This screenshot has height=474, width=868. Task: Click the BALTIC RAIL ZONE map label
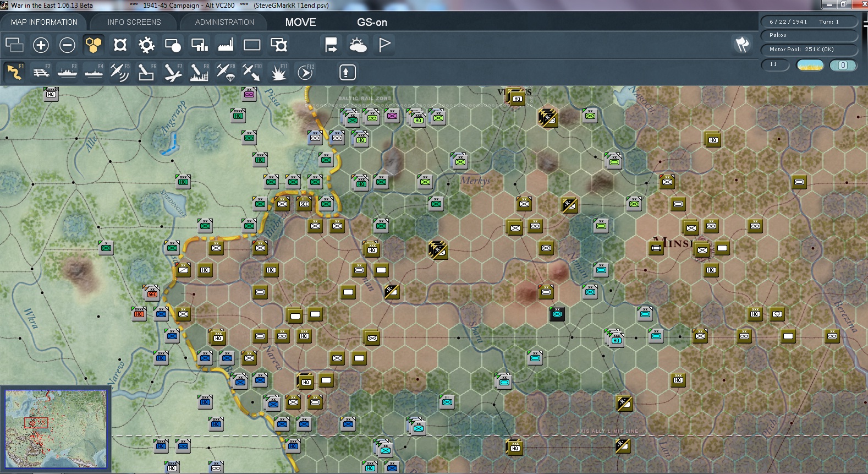tap(365, 99)
